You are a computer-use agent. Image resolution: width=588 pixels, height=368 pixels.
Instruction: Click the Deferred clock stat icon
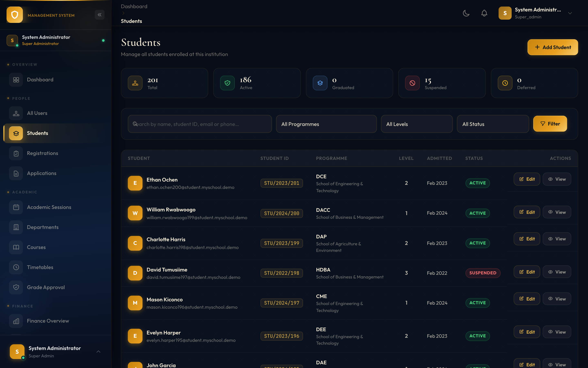[x=505, y=83]
